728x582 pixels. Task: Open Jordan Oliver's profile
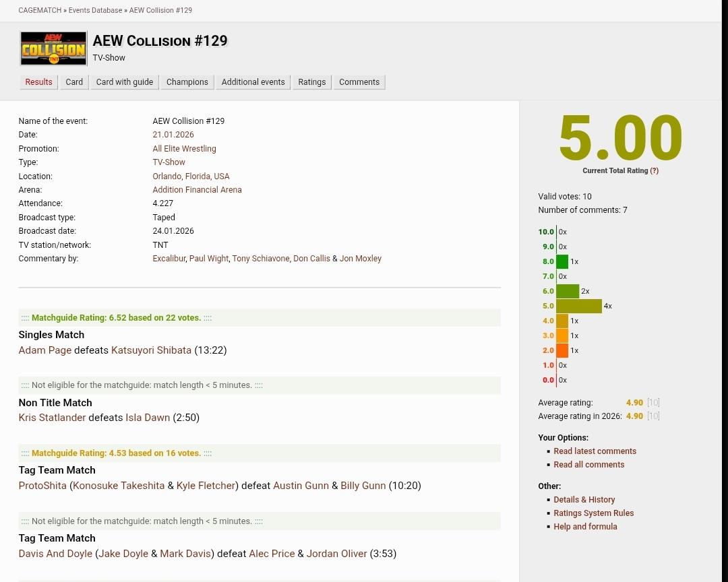coord(336,554)
